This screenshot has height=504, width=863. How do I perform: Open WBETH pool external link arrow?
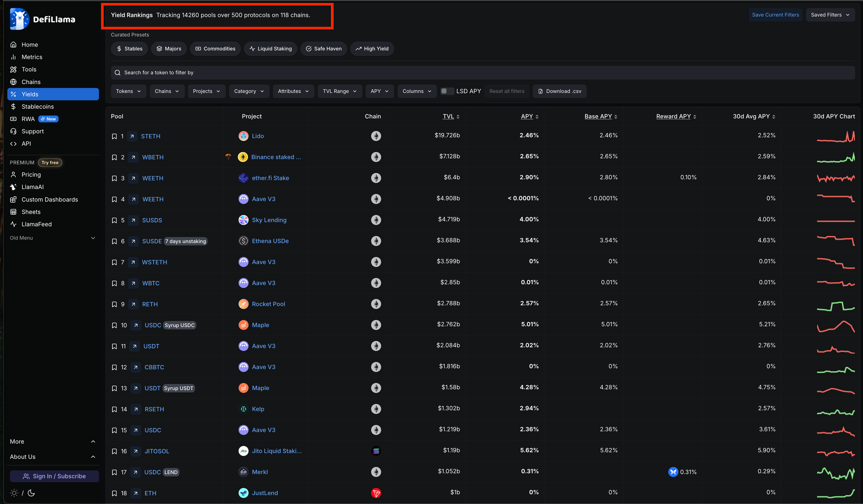click(133, 157)
